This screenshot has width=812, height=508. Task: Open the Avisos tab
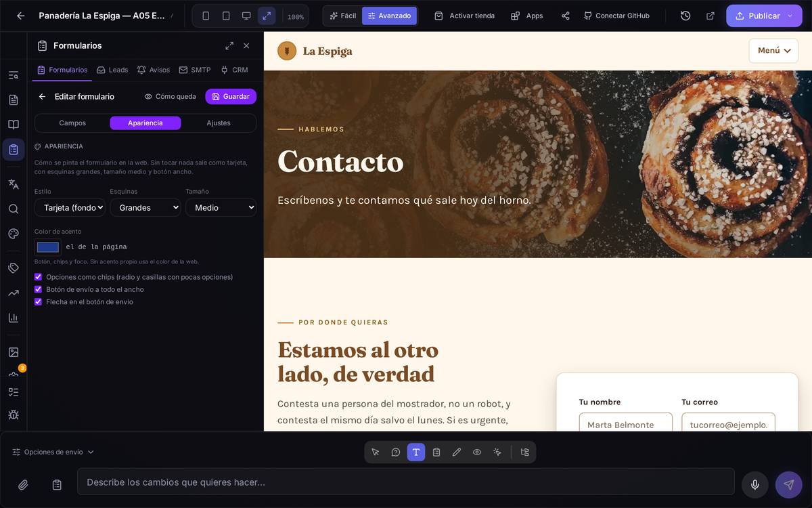[x=154, y=70]
